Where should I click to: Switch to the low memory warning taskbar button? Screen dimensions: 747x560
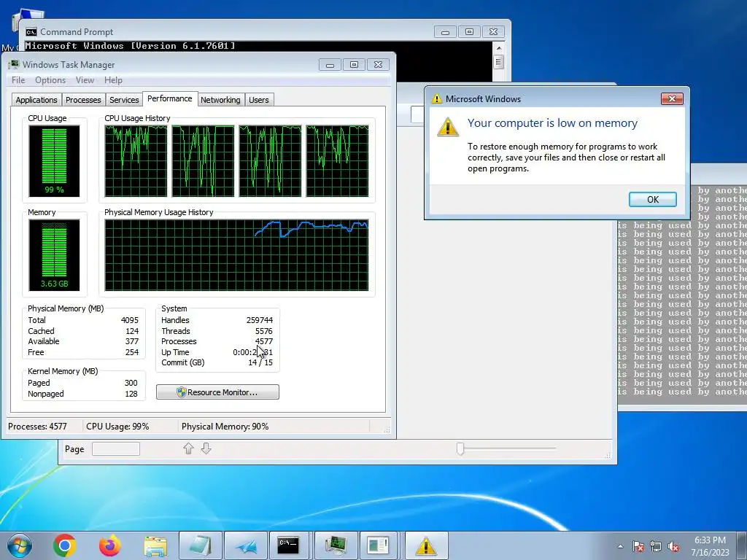426,545
